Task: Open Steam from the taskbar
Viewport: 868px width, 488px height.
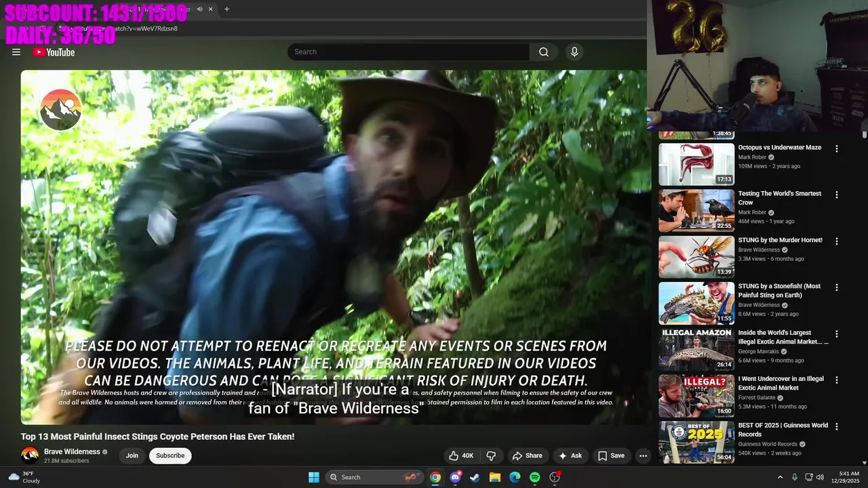Action: [x=475, y=477]
